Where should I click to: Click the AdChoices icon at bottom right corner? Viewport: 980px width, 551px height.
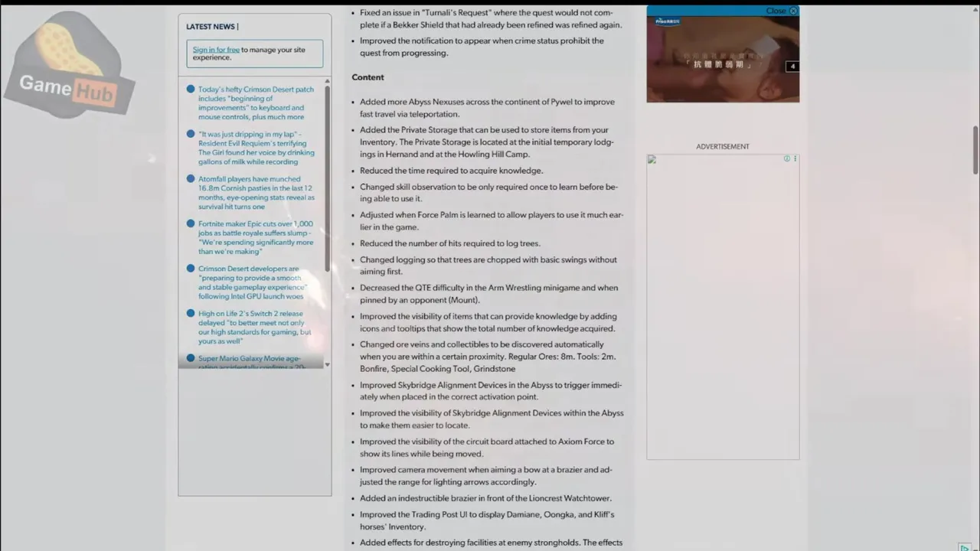click(x=965, y=547)
